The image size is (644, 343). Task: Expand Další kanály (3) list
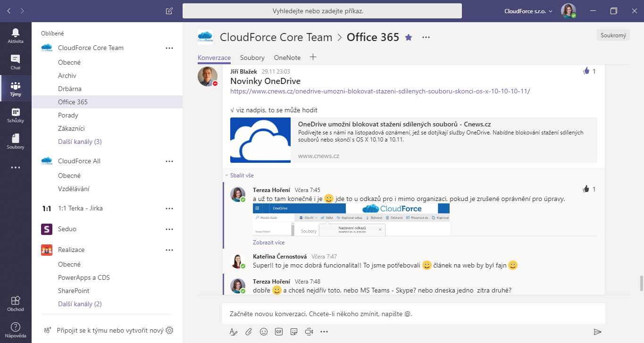tap(80, 142)
